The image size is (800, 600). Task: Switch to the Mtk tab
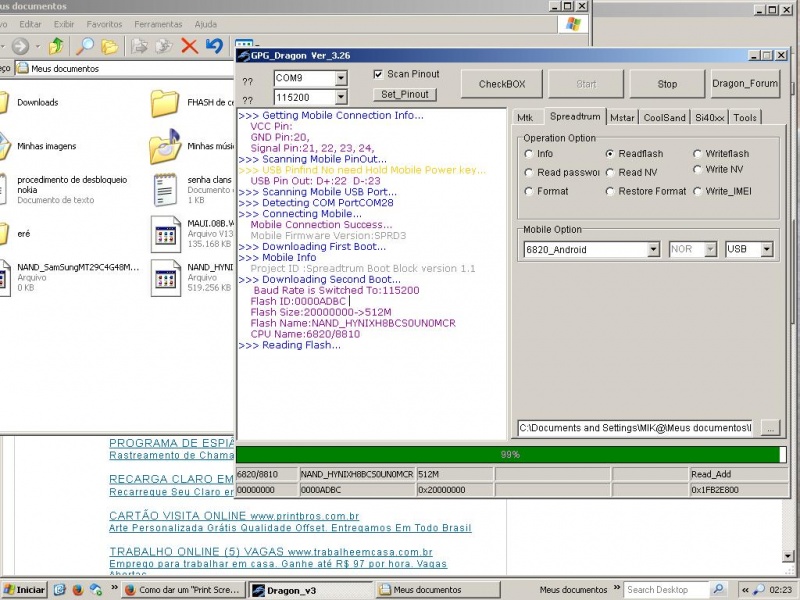[525, 118]
